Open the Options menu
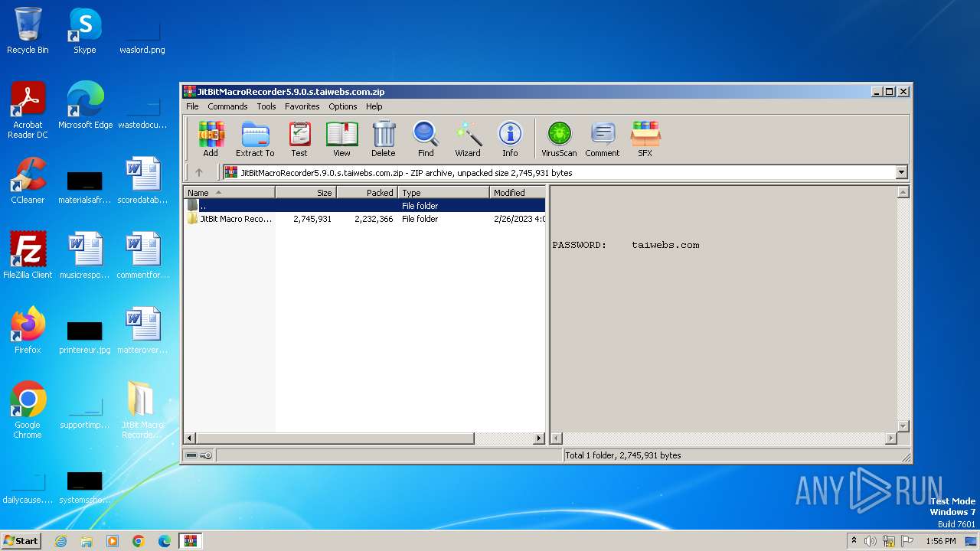 343,106
